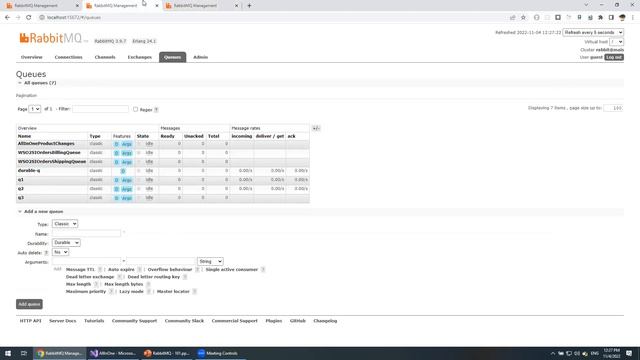Open a new browser tab
This screenshot has width=640, height=360.
pyautogui.click(x=249, y=6)
